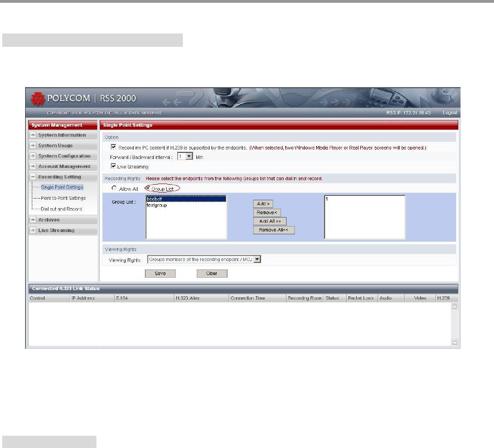The height and width of the screenshot is (448, 494).
Task: Open Point to Point Settings
Action: pyautogui.click(x=64, y=198)
